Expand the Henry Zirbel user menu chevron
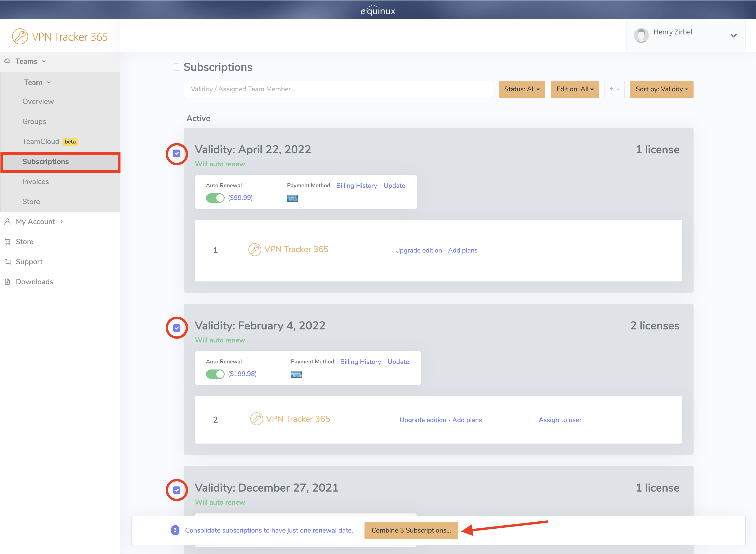 tap(734, 36)
